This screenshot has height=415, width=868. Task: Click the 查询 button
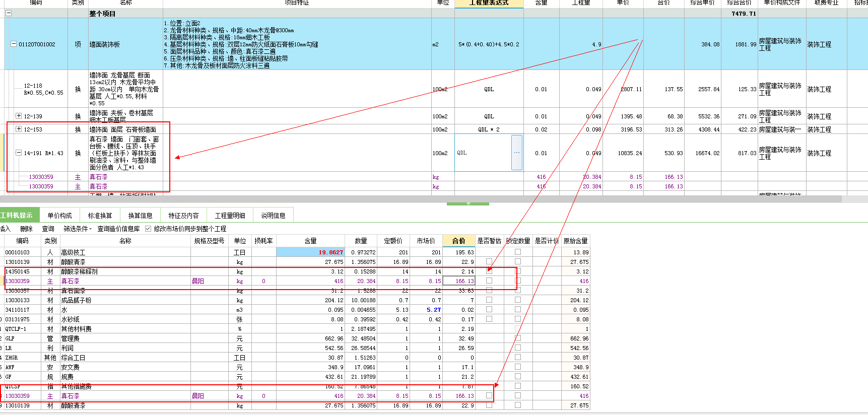[48, 229]
